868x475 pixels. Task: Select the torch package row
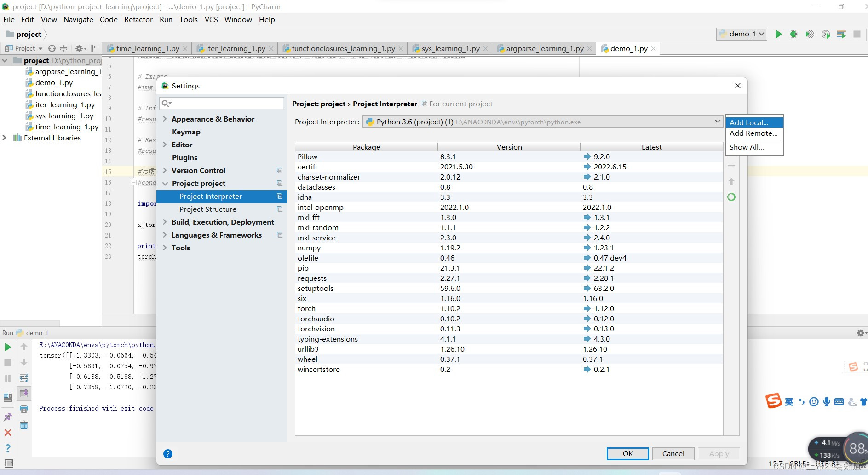click(x=509, y=308)
